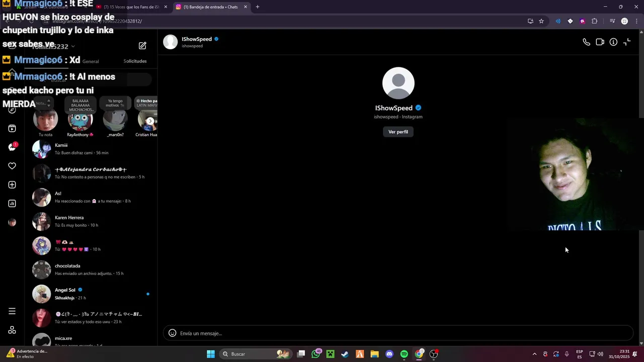The image size is (644, 362).
Task: Open the unread Angel Sol conversation
Action: [91, 294]
